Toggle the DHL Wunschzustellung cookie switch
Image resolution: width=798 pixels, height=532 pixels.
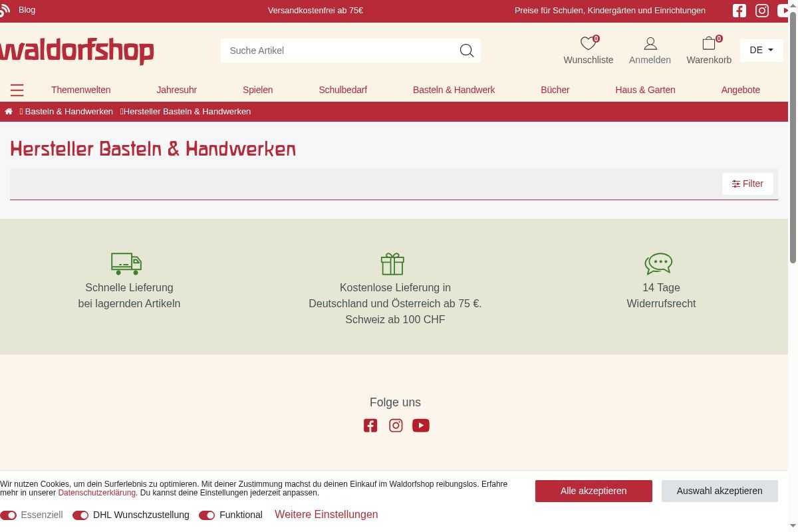(x=80, y=515)
